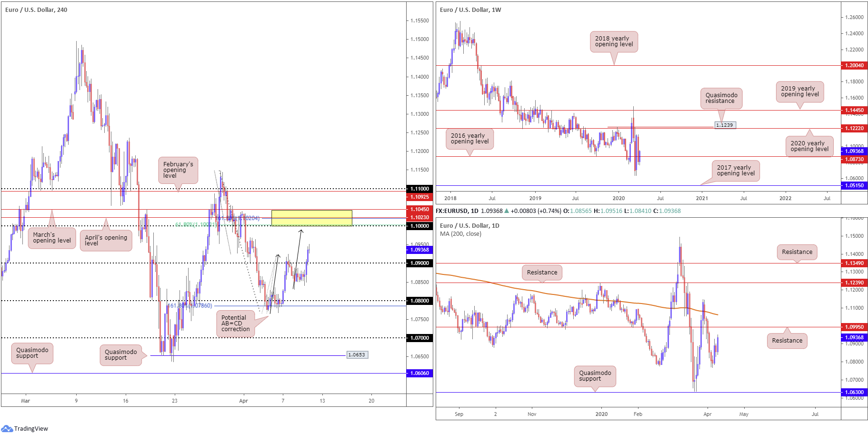868x435 pixels.
Task: Select the February's opening level callout
Action: (x=178, y=170)
